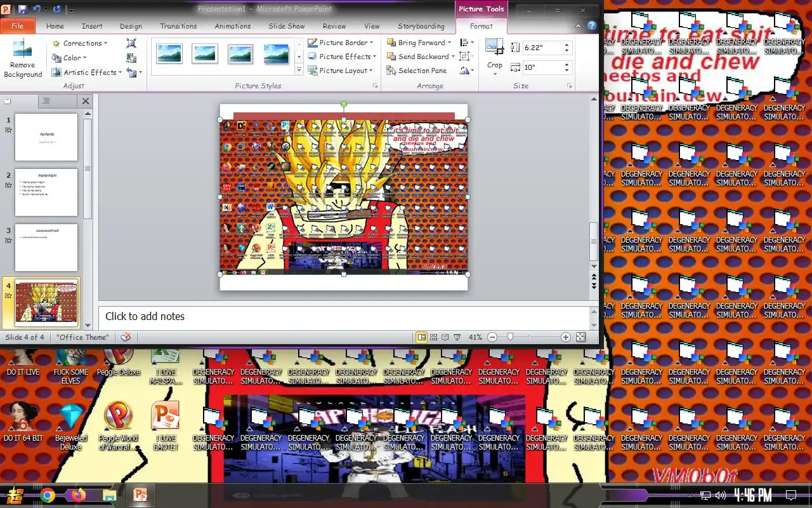Image resolution: width=812 pixels, height=508 pixels.
Task: Click the picture height field 6.22"
Action: pyautogui.click(x=542, y=48)
